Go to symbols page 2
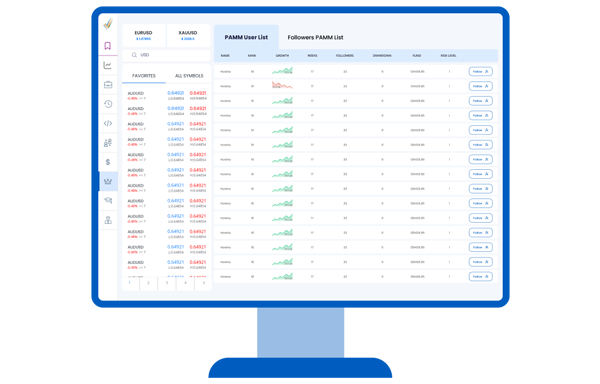600x384 pixels. [148, 283]
